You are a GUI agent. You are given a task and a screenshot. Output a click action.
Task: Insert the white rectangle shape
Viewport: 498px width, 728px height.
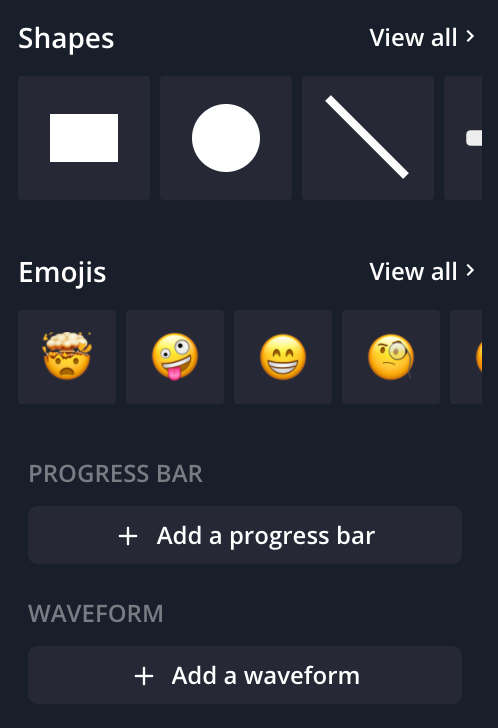point(84,138)
